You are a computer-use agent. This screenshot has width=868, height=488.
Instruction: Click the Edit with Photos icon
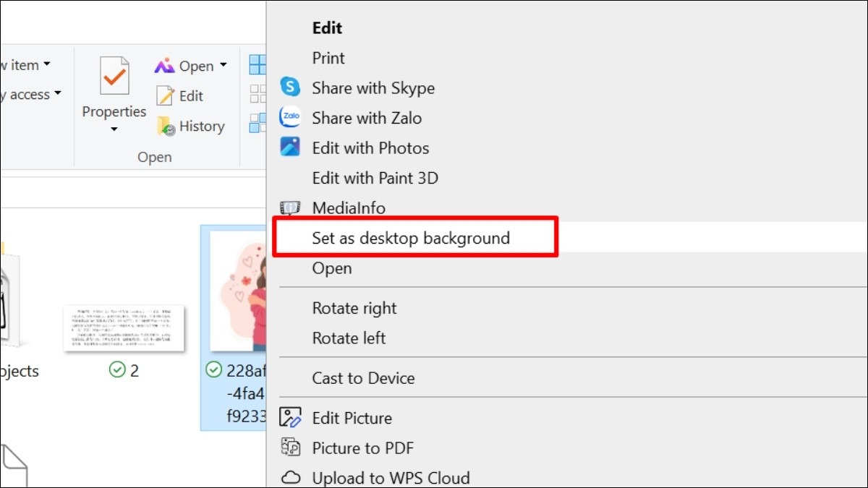coord(290,147)
